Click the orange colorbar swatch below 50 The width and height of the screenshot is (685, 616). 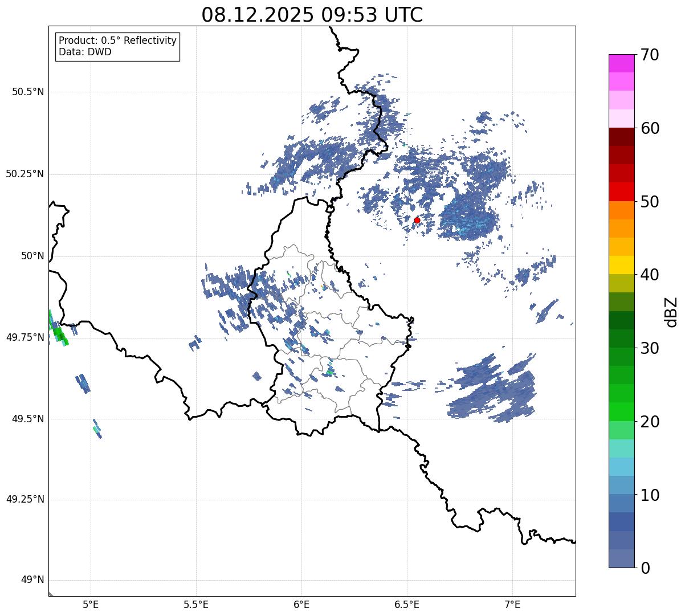coord(621,210)
